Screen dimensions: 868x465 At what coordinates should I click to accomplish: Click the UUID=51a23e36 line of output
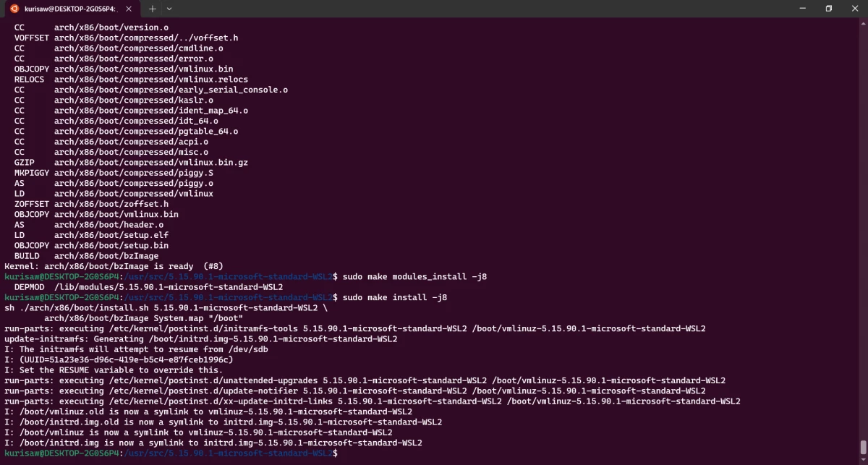point(119,359)
